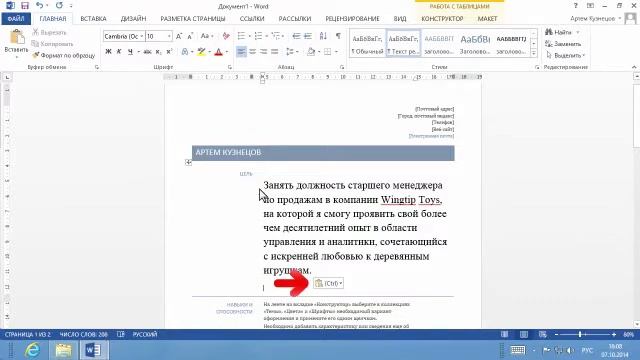
Task: Open the ФАЙЛ tab
Action: coord(16,19)
